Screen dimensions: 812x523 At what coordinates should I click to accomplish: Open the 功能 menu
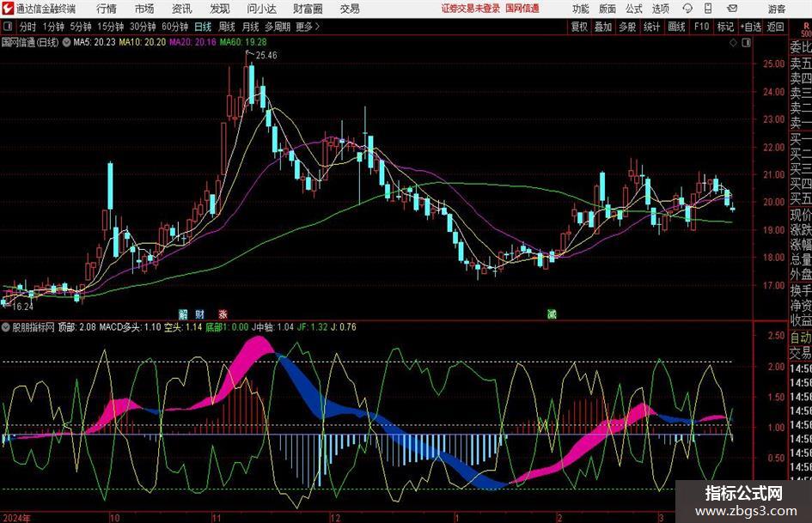(581, 9)
